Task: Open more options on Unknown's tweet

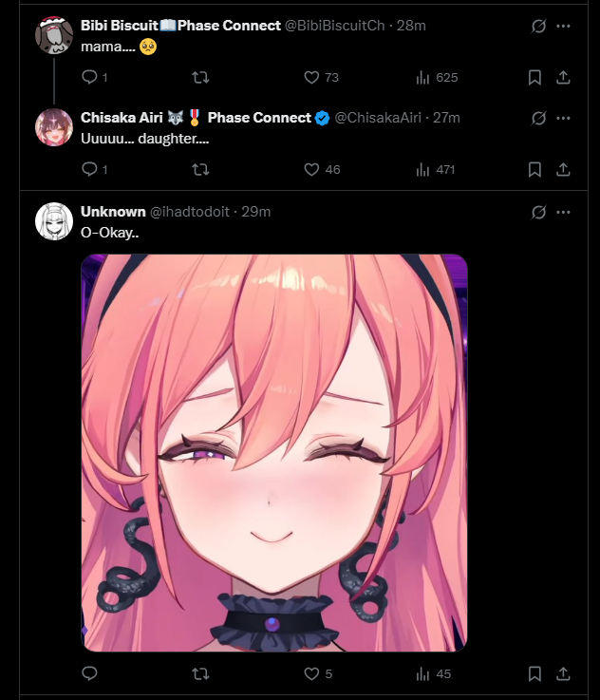Action: [x=563, y=212]
